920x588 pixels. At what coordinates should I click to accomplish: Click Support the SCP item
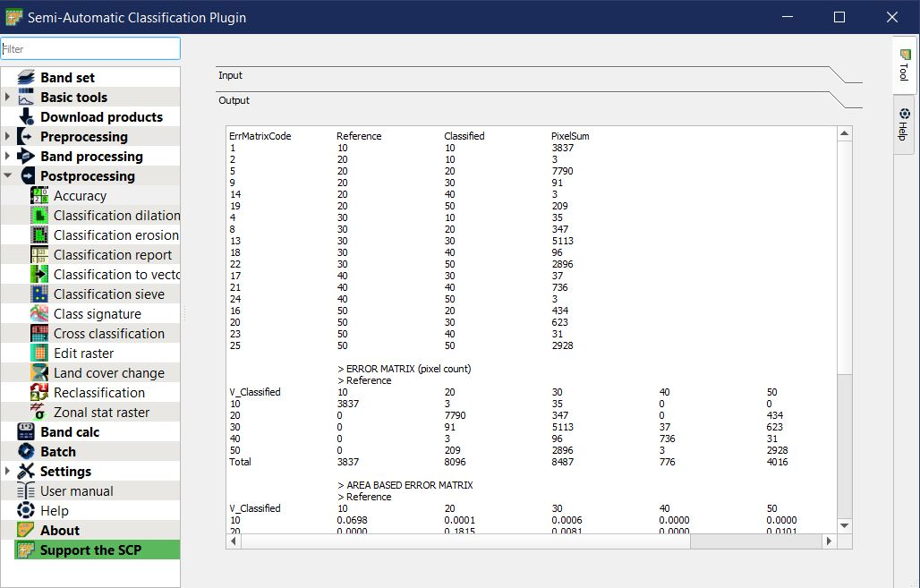pyautogui.click(x=90, y=550)
